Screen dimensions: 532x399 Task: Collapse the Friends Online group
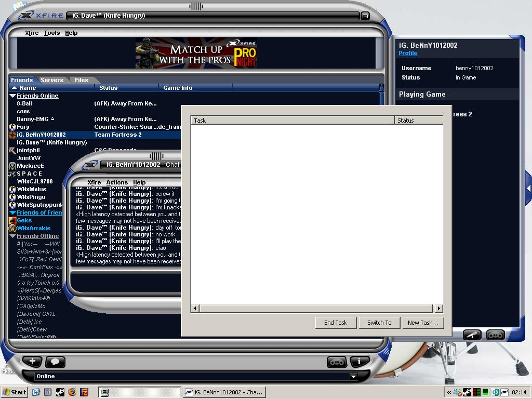pos(12,96)
